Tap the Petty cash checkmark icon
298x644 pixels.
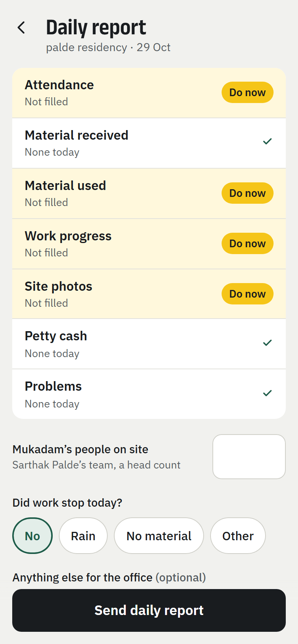pyautogui.click(x=267, y=343)
